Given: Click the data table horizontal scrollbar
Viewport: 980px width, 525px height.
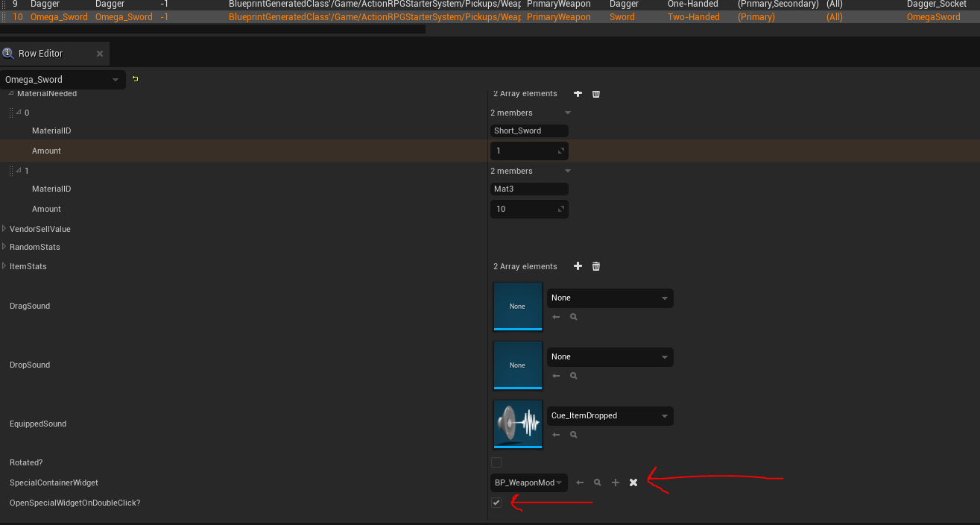Looking at the screenshot, I should 213,29.
